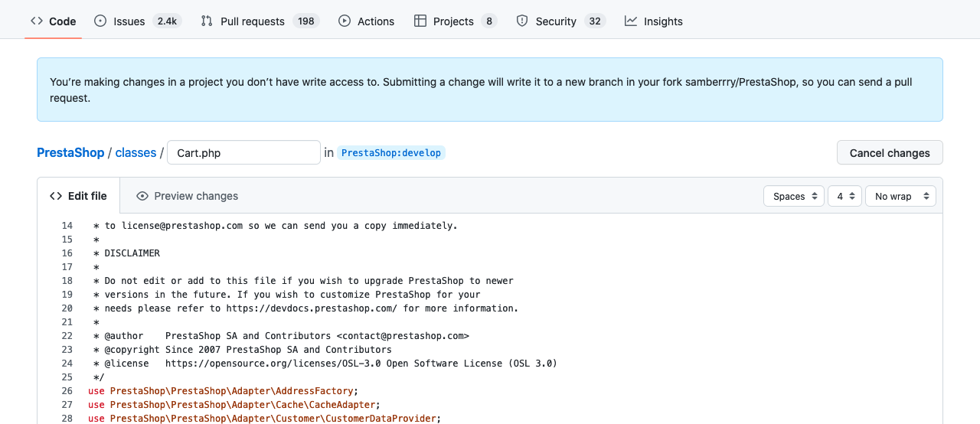
Task: Click the @author comment line
Action: (x=281, y=336)
